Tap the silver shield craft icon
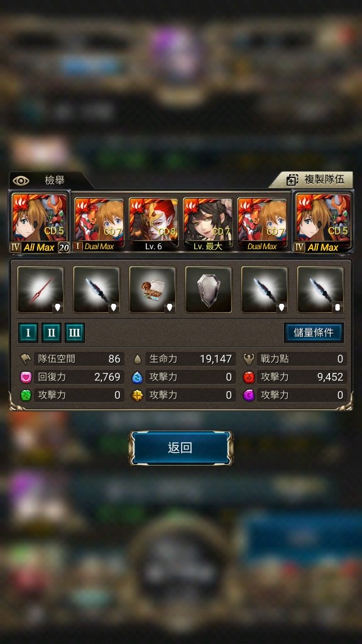The height and width of the screenshot is (644, 362). (x=209, y=290)
